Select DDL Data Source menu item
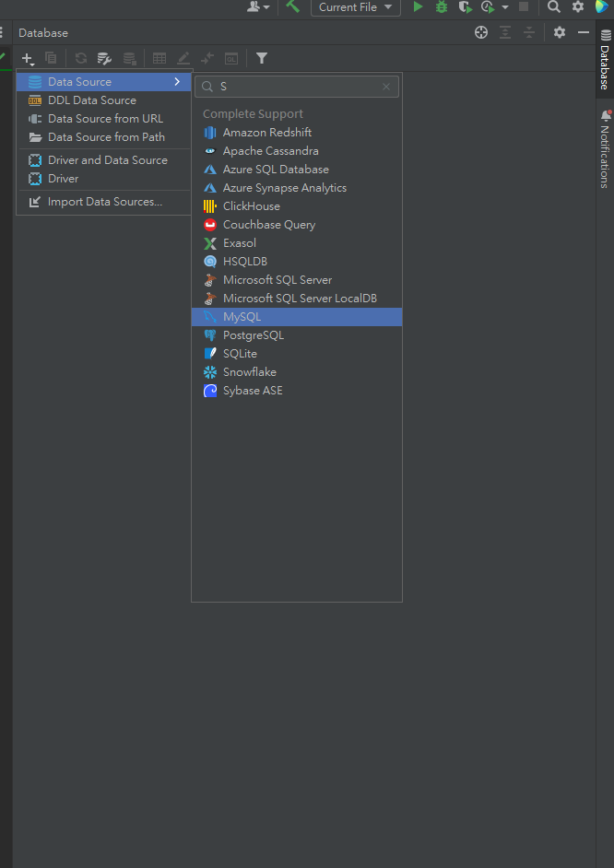Viewport: 614px width, 868px height. point(103,100)
